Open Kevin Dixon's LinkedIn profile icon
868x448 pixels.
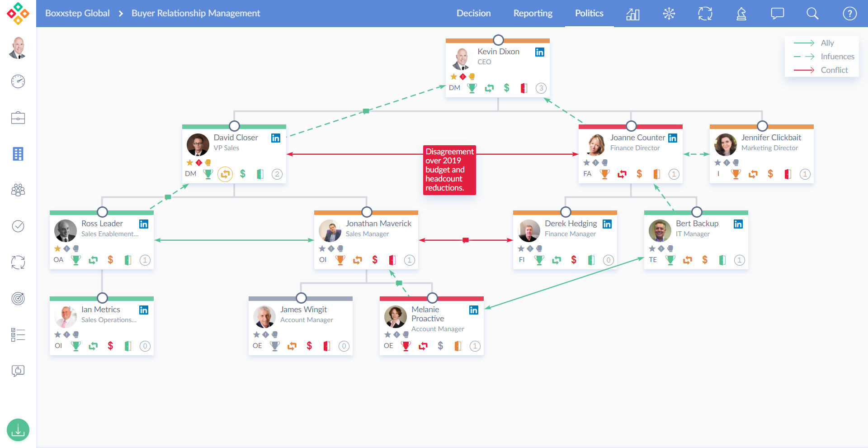pos(540,52)
